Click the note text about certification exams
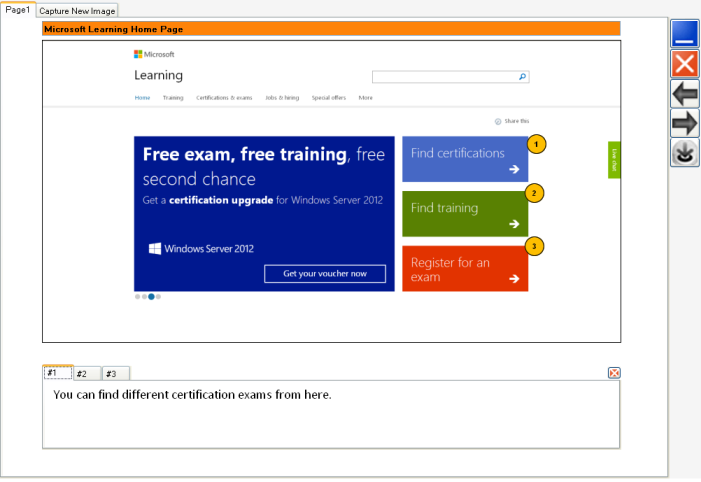701x482 pixels. (192, 395)
